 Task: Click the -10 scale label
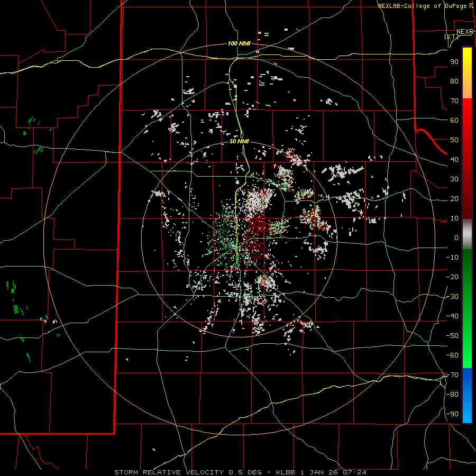point(452,258)
